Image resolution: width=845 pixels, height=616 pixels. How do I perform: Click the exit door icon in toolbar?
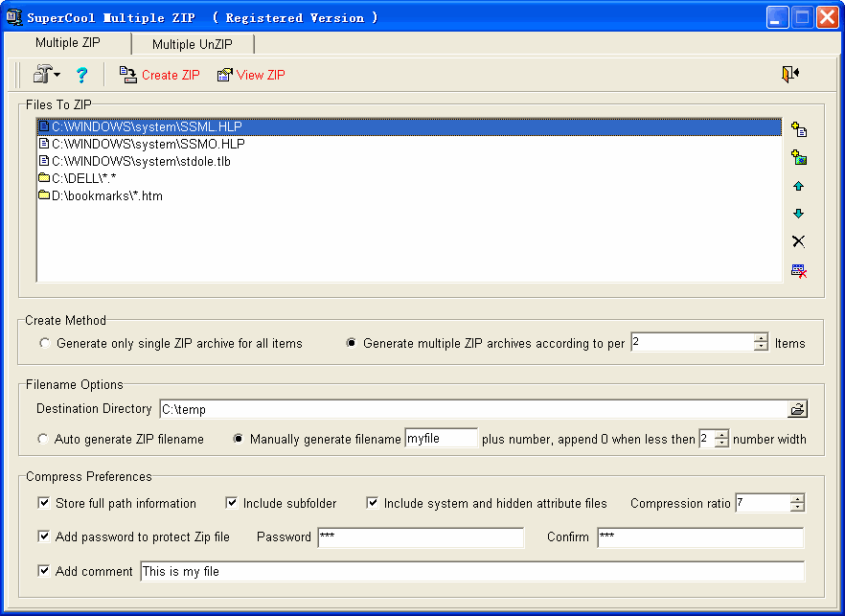(x=790, y=74)
